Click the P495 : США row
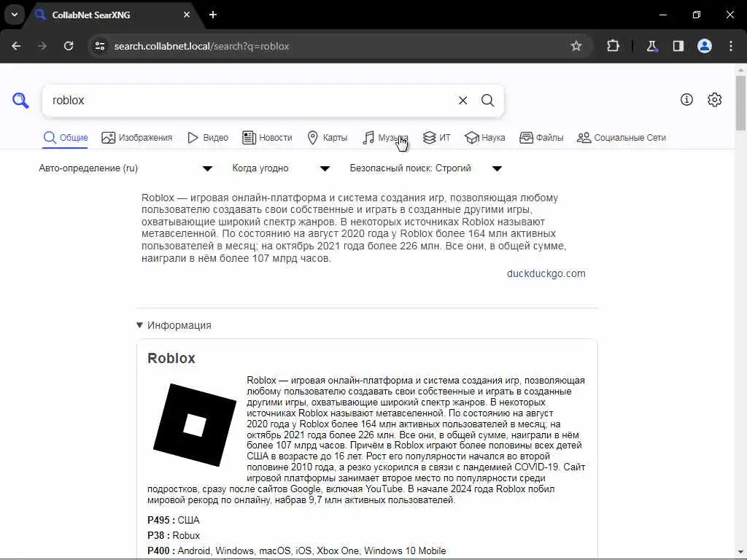Screen dimensions: 747x560 [174, 520]
